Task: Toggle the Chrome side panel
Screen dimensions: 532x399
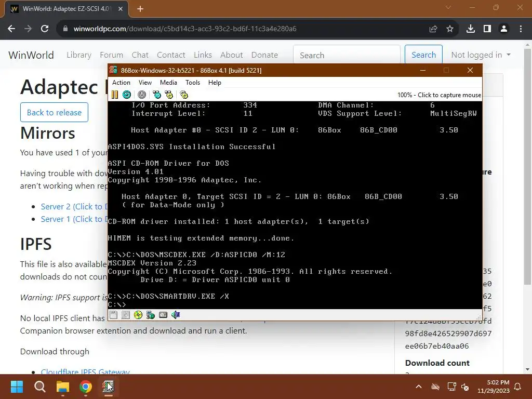Action: coord(487,29)
